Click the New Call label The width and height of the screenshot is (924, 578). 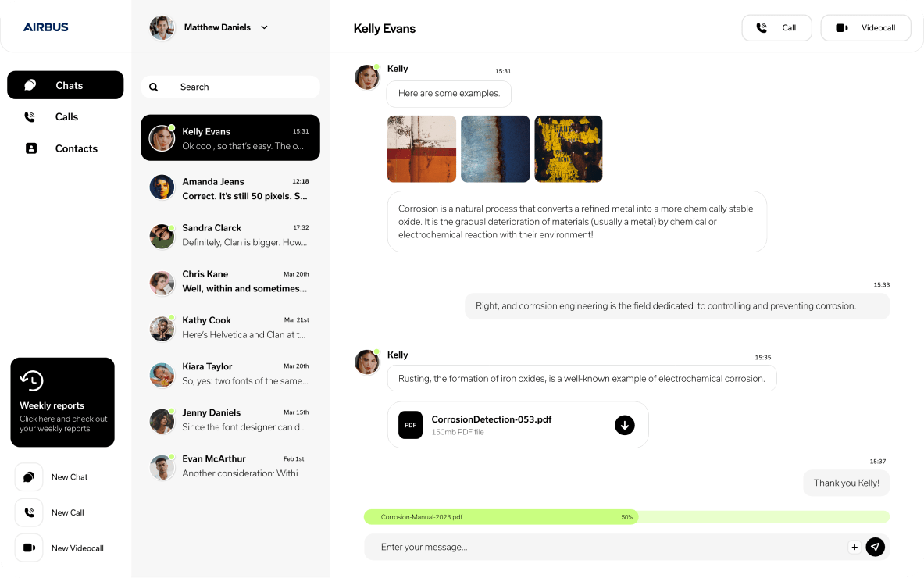click(68, 512)
